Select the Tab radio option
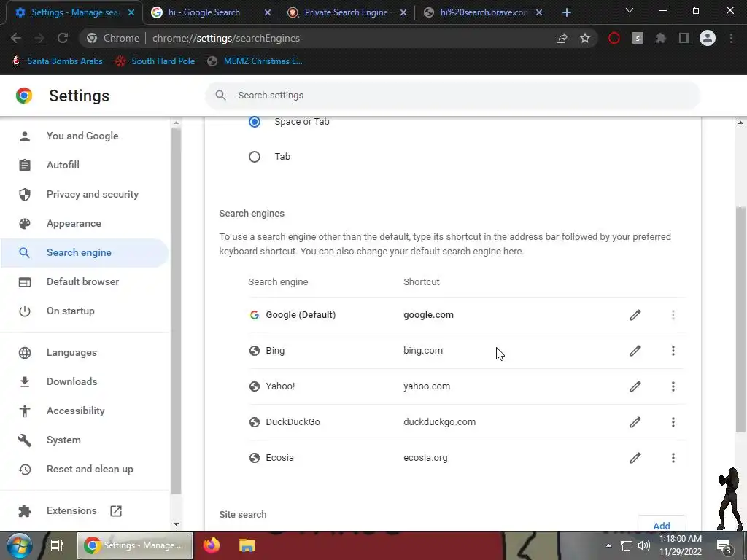The width and height of the screenshot is (747, 560). click(255, 157)
